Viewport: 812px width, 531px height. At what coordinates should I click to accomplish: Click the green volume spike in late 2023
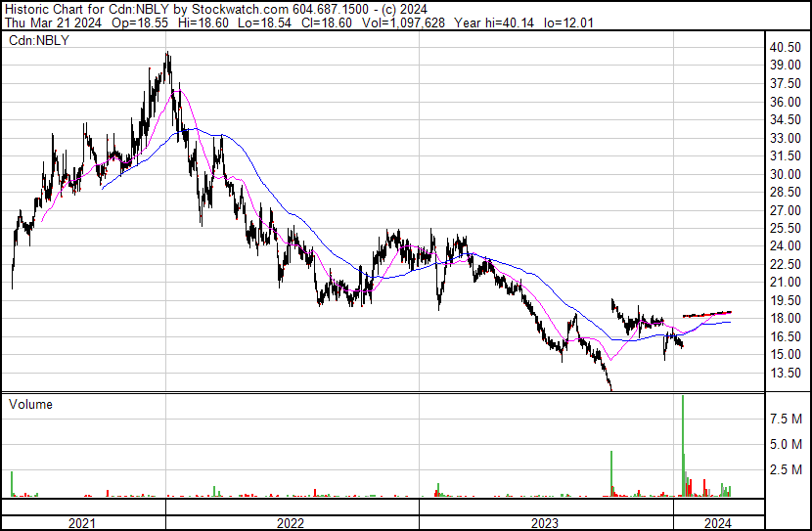click(611, 473)
